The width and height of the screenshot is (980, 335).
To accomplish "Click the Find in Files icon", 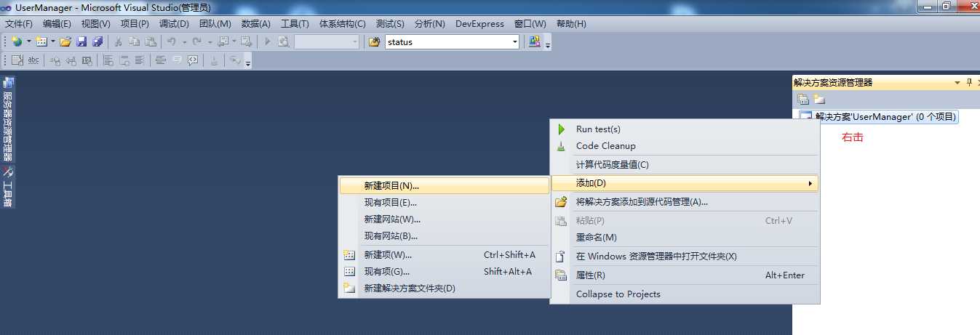I will click(x=284, y=42).
